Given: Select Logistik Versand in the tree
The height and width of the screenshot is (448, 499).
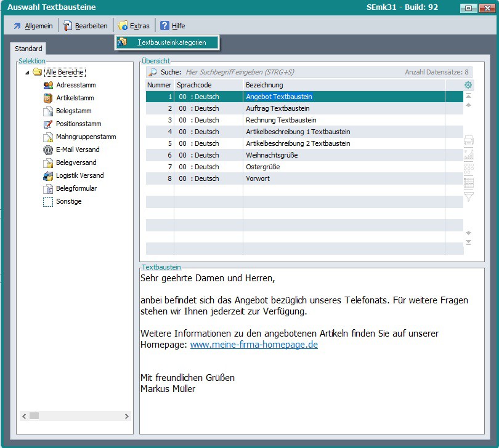Looking at the screenshot, I should 80,175.
